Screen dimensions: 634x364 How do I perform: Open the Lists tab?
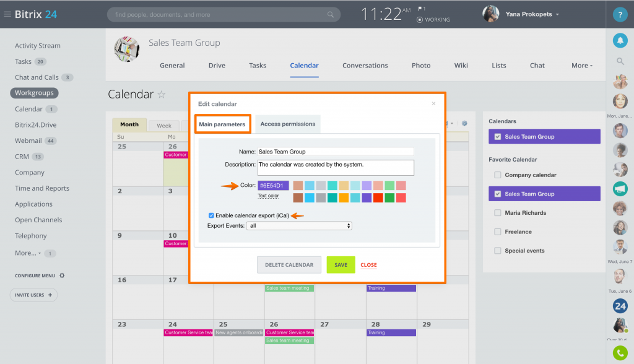point(499,66)
